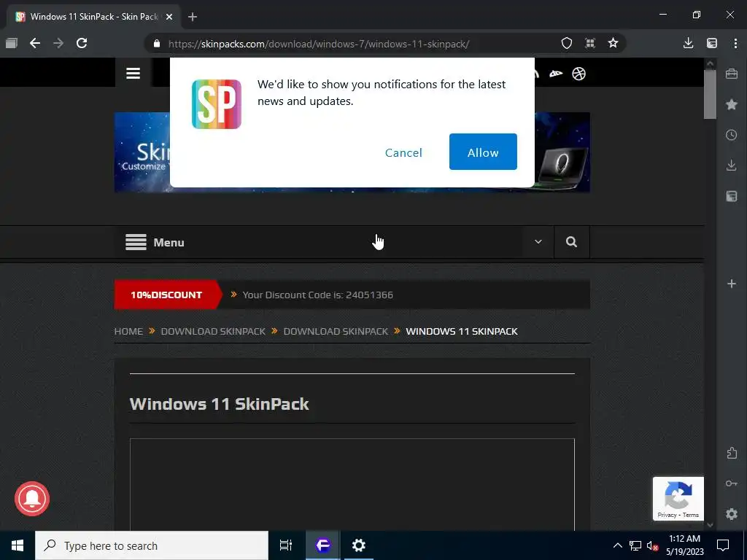The height and width of the screenshot is (560, 747).
Task: Close the Windows 11 SkinPack tab
Action: point(169,17)
